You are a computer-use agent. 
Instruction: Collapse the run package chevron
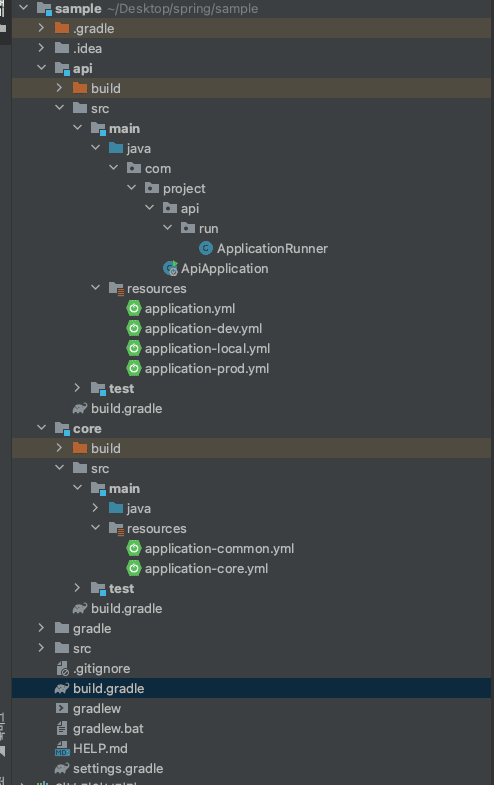168,228
